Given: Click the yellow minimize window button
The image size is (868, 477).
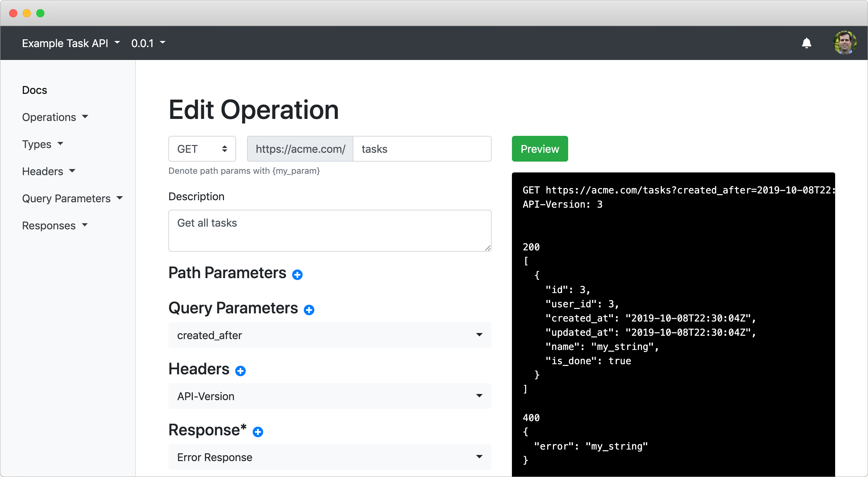Looking at the screenshot, I should pos(27,13).
